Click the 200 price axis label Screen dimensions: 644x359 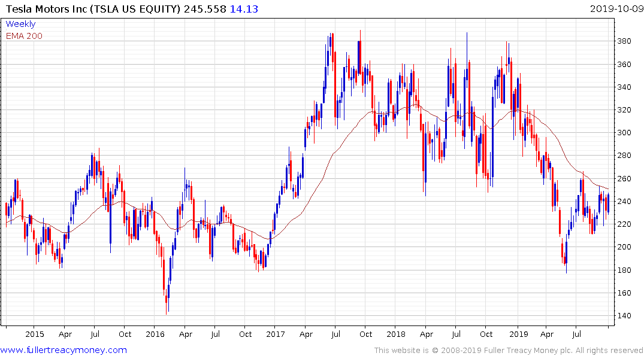624,247
